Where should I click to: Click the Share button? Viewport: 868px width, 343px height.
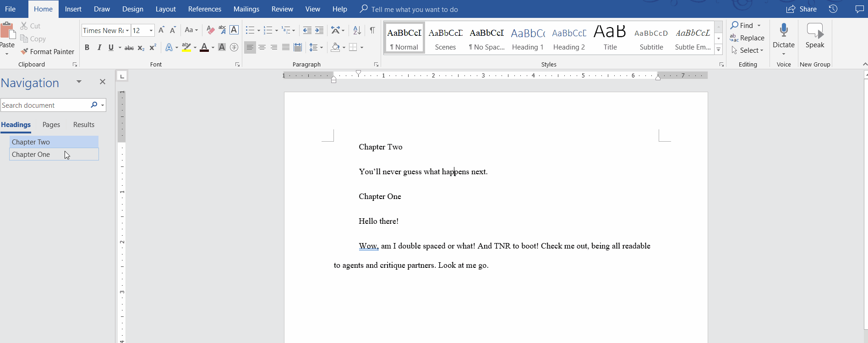click(x=802, y=9)
